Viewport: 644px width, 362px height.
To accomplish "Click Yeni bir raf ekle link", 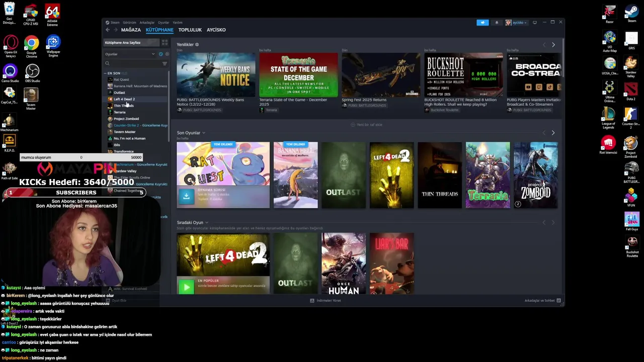I will click(x=366, y=125).
